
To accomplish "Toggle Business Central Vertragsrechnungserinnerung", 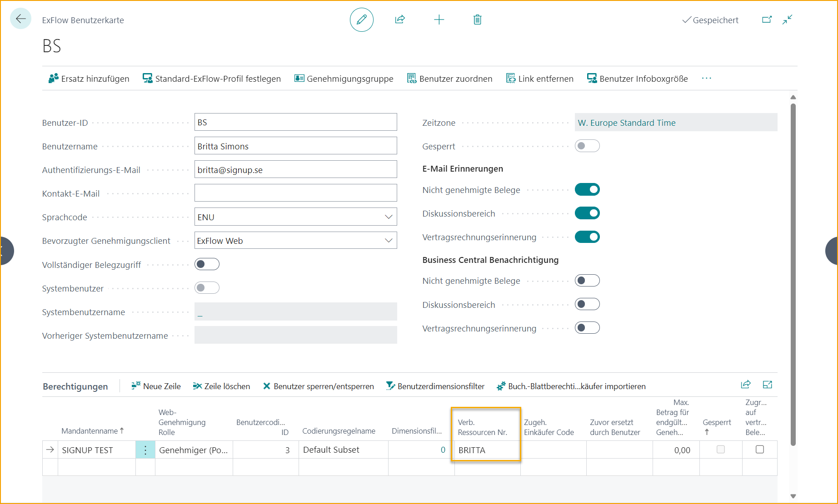I will [587, 328].
